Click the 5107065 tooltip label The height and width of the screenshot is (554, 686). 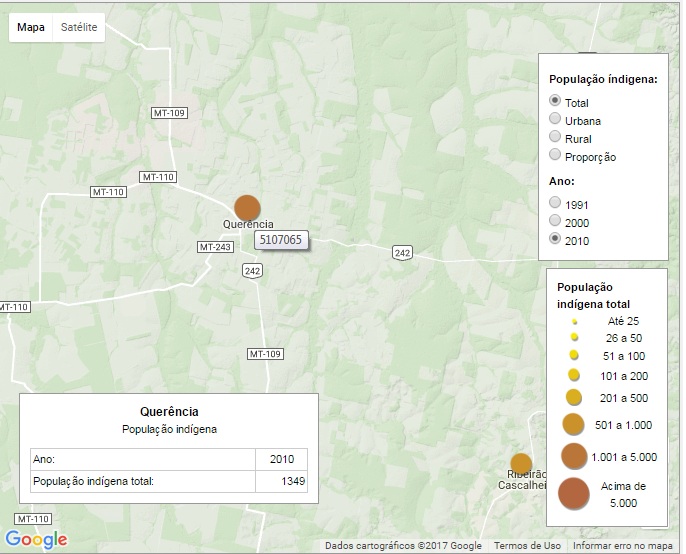pyautogui.click(x=280, y=240)
